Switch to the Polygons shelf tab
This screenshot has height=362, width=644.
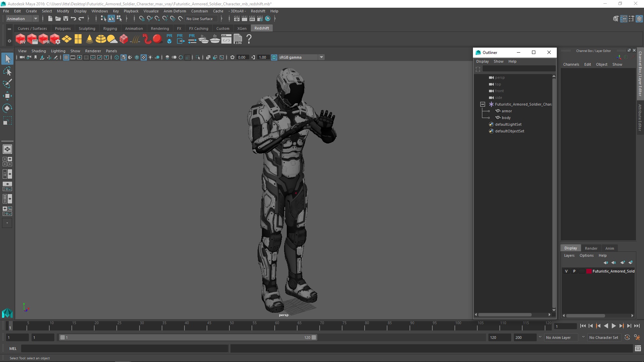pyautogui.click(x=63, y=28)
